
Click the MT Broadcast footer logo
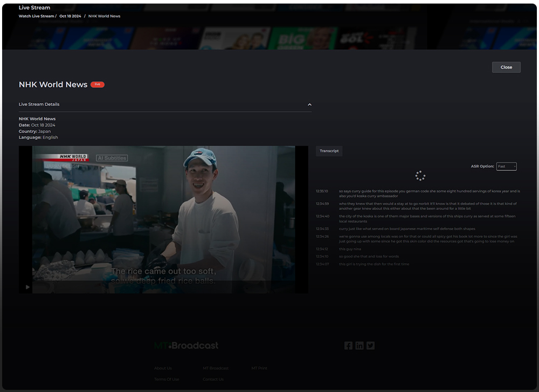point(186,345)
